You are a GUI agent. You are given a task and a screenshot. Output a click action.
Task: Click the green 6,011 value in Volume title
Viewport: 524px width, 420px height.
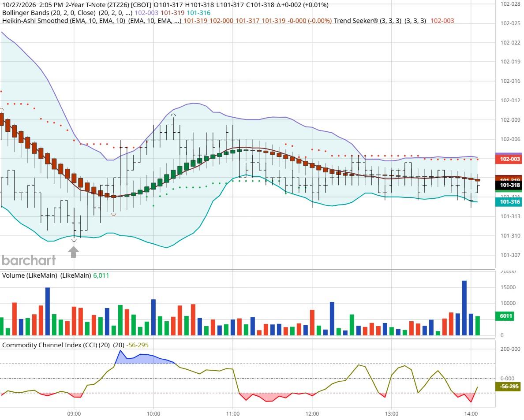point(101,275)
